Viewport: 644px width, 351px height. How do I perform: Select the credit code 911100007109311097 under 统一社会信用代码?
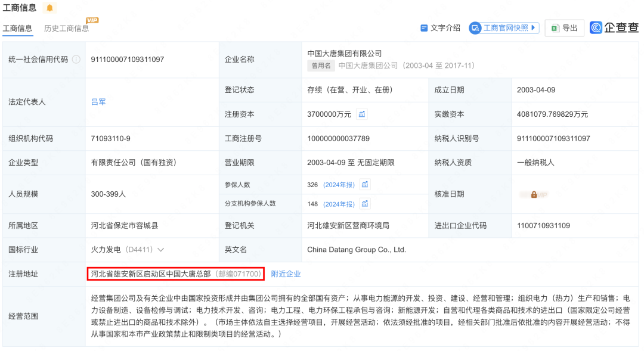(x=128, y=60)
